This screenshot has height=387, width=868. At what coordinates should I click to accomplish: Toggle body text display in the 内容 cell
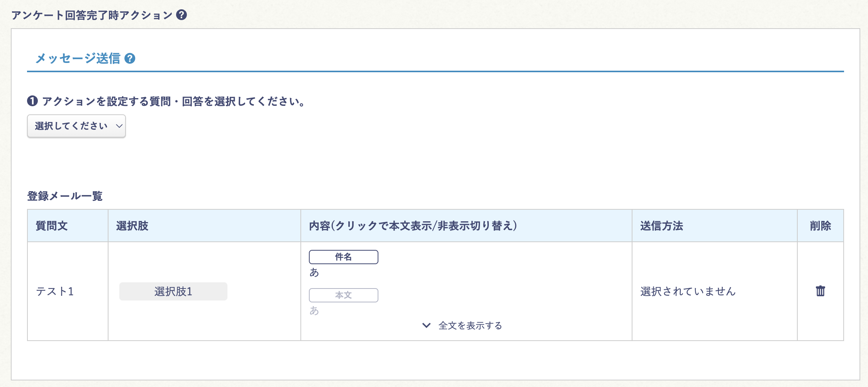(x=343, y=295)
